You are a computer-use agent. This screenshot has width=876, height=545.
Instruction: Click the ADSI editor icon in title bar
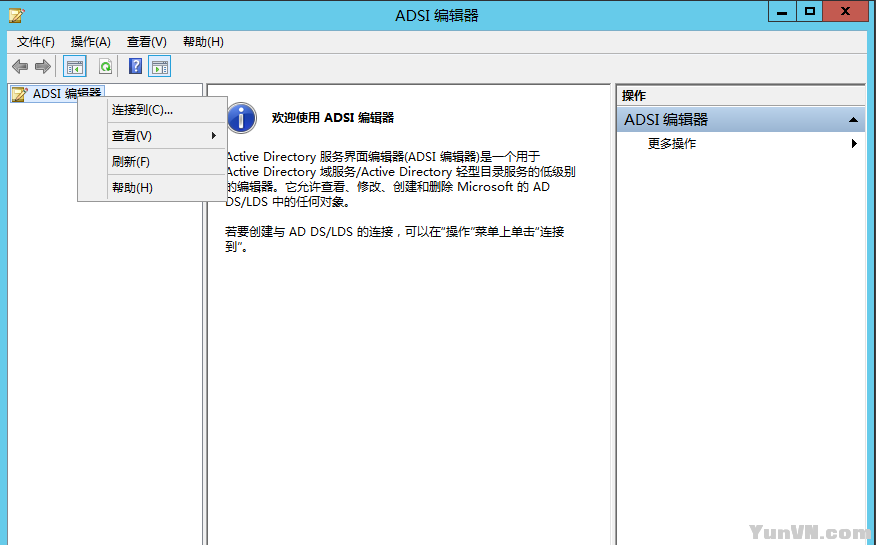[x=16, y=15]
